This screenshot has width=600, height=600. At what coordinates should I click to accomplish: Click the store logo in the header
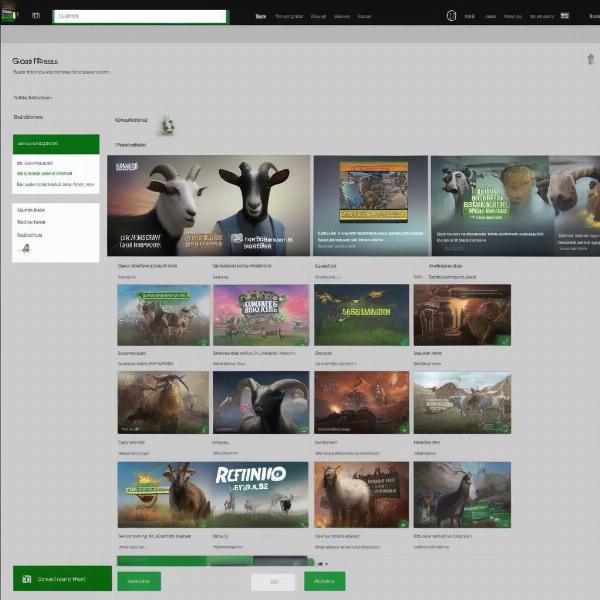8,13
